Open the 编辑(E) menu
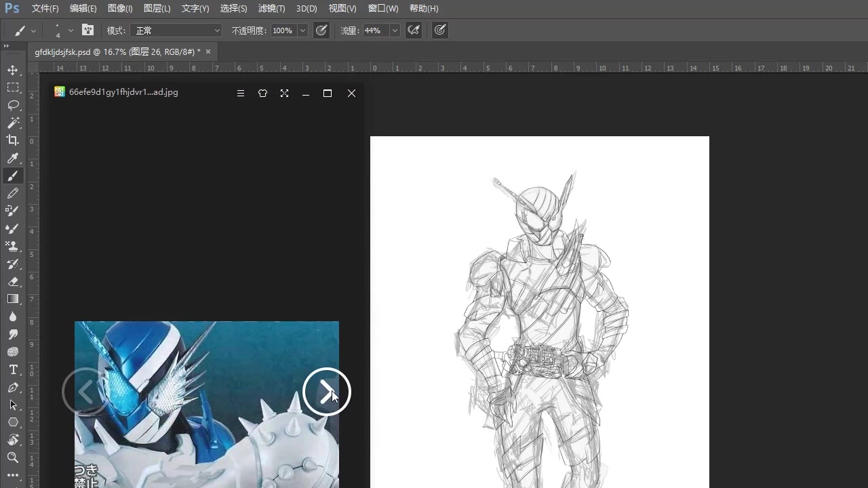 click(83, 9)
